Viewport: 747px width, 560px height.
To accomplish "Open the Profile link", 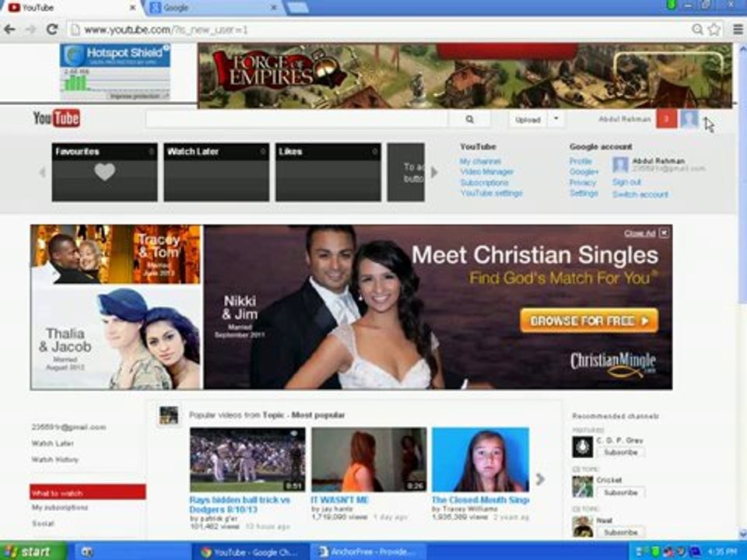I will (580, 162).
